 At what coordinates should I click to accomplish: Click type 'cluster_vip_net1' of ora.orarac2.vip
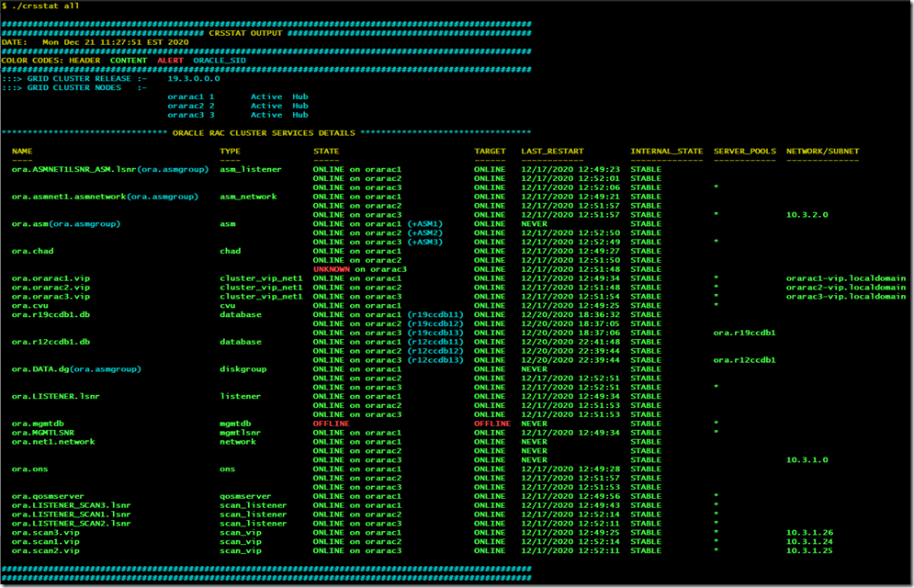261,288
